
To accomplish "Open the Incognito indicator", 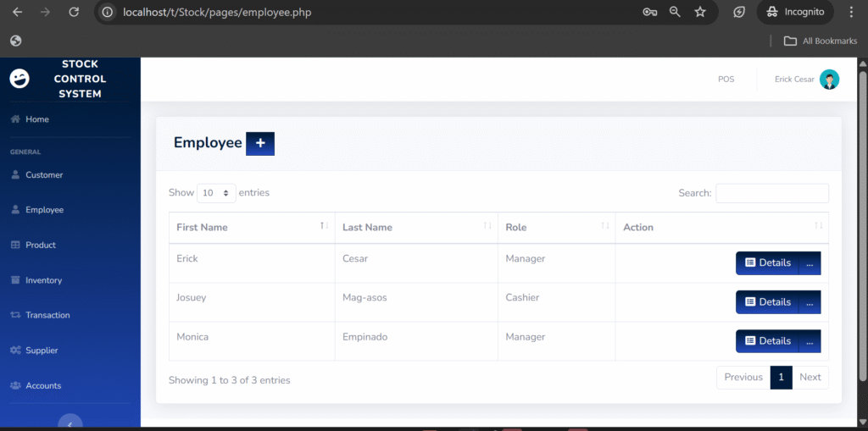I will coord(795,12).
